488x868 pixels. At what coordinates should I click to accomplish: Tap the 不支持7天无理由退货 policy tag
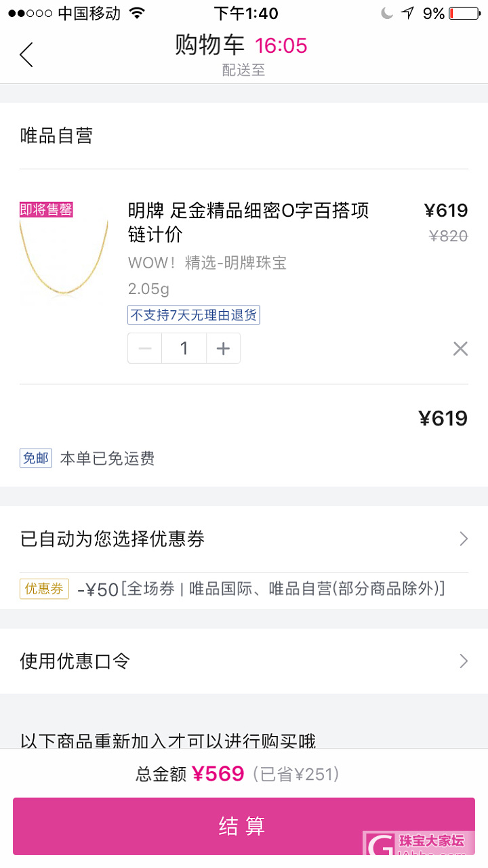(194, 315)
